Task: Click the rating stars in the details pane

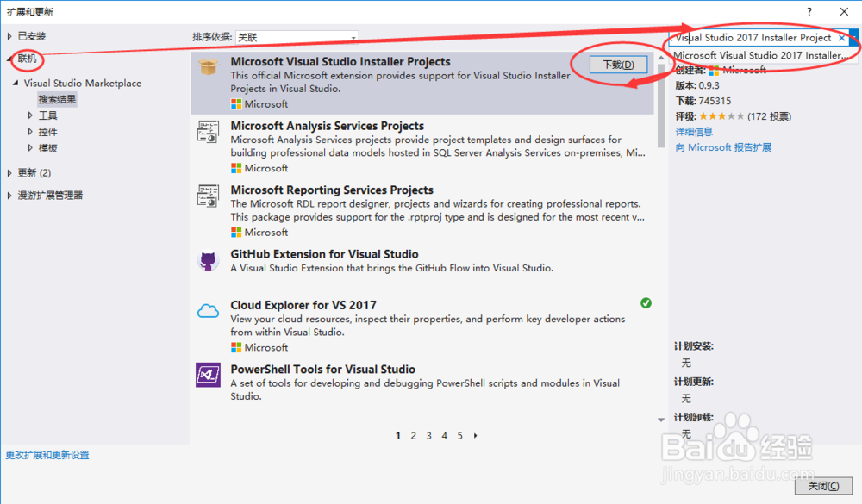Action: click(x=721, y=116)
